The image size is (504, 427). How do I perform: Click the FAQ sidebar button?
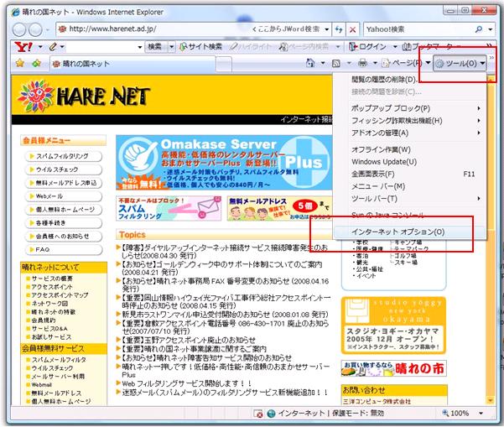click(x=64, y=249)
